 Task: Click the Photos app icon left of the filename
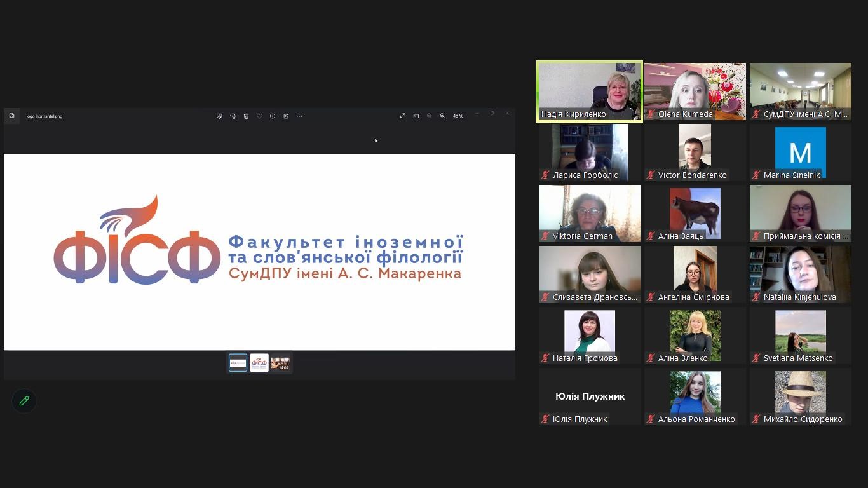[x=11, y=116]
